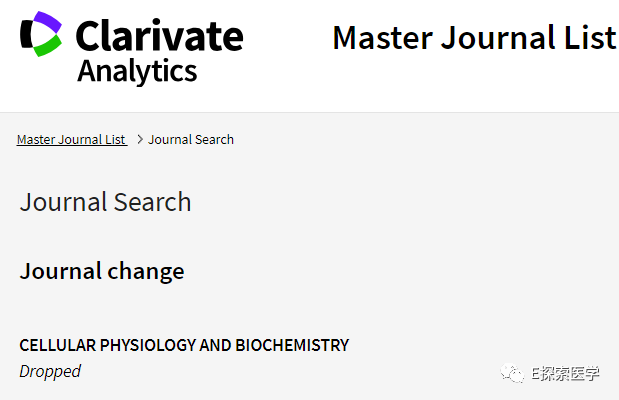Screen dimensions: 619x400
Task: Click the word AND in journal title
Action: (x=216, y=346)
